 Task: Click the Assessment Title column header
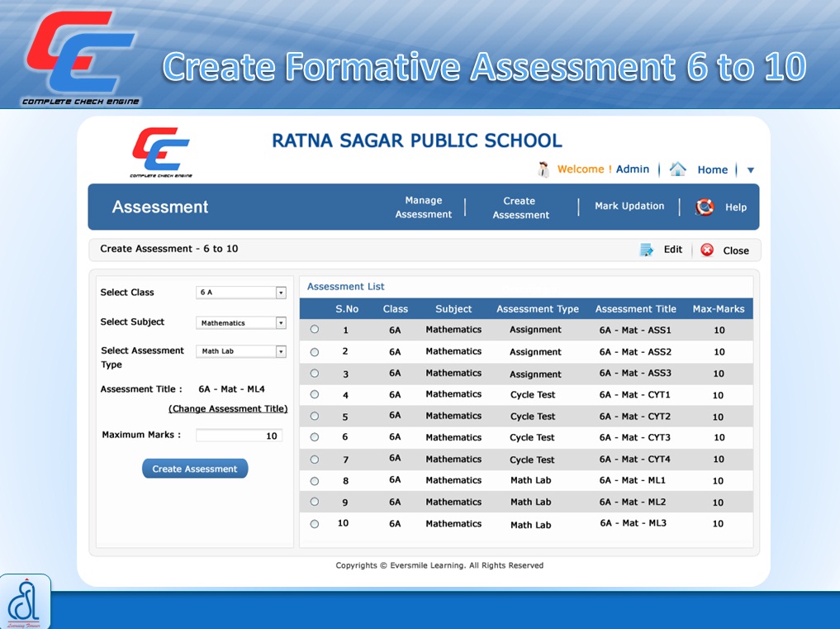[x=635, y=309]
